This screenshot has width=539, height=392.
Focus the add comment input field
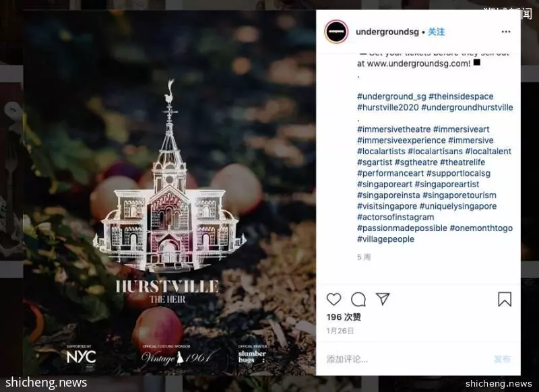pyautogui.click(x=406, y=360)
